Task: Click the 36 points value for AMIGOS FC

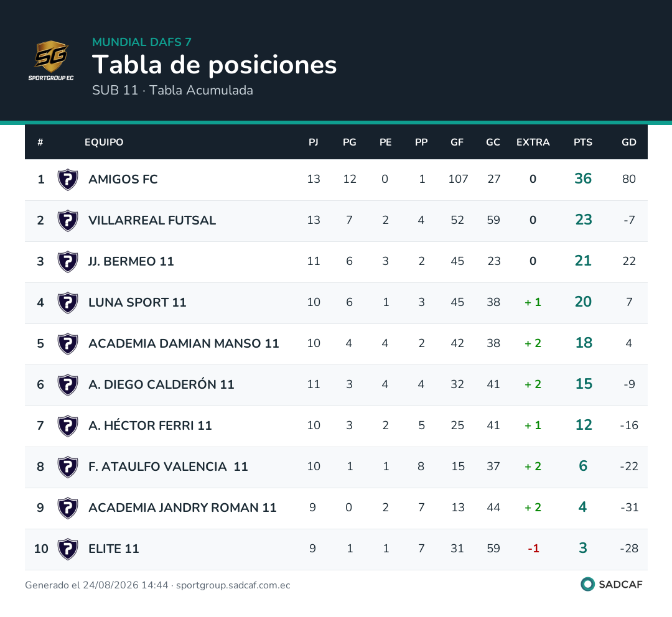Action: (x=583, y=179)
